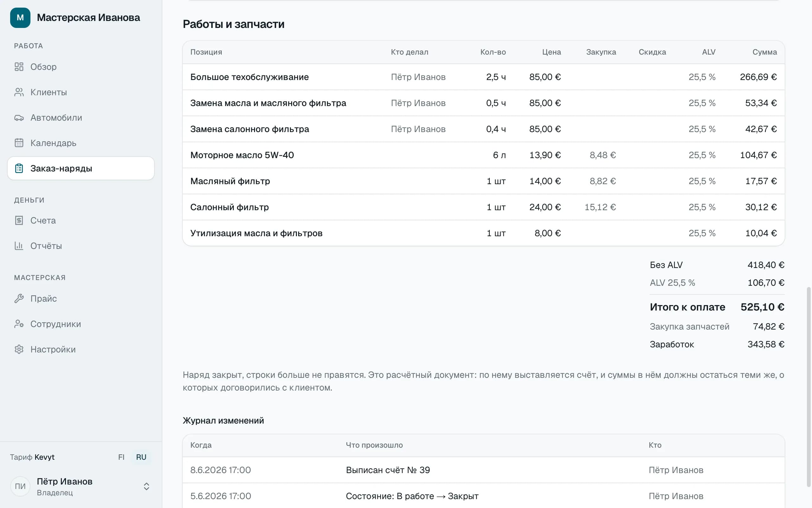Click the Календарь calendar icon
The image size is (812, 508).
pyautogui.click(x=19, y=143)
